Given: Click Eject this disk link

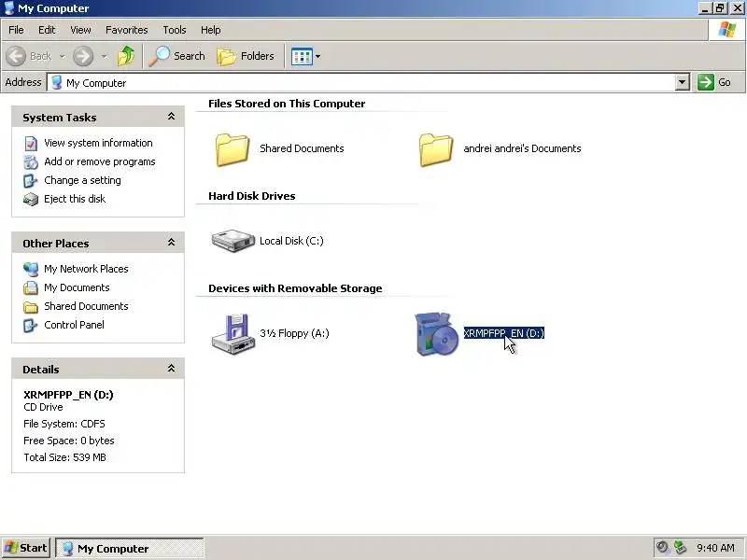Looking at the screenshot, I should click(x=75, y=199).
